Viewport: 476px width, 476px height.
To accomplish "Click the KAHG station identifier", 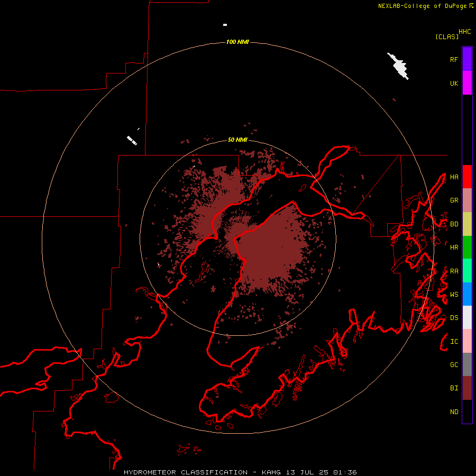I will coord(271,472).
